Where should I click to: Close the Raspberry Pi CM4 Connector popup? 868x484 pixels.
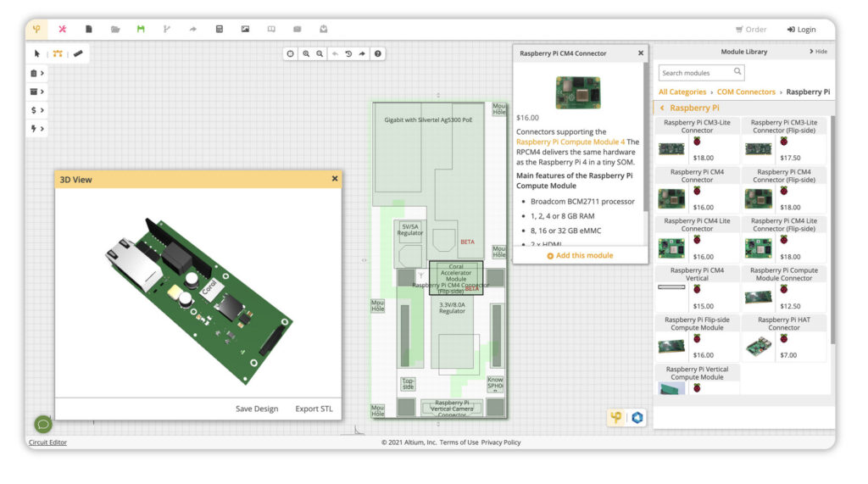641,53
